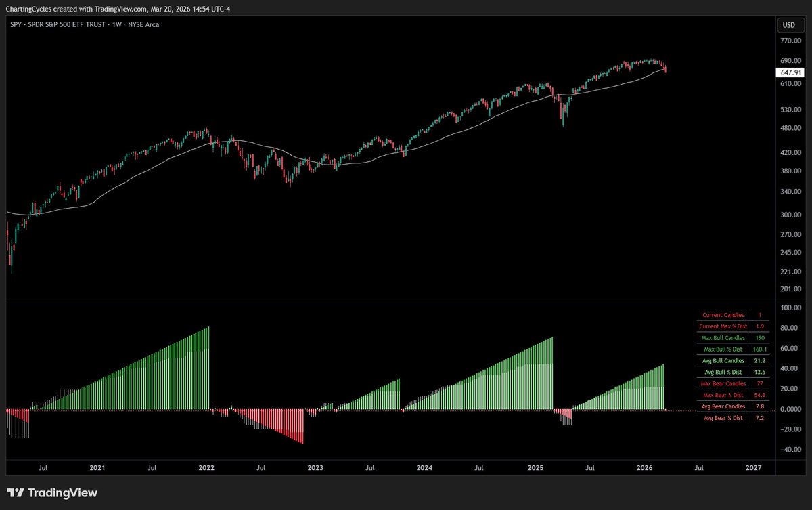Screen dimensions: 812x510
Task: Select the Avg Bull % Dist table label
Action: pos(723,373)
